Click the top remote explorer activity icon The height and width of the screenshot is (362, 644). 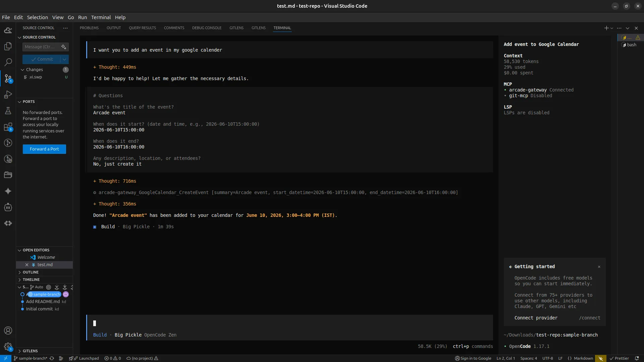8,30
